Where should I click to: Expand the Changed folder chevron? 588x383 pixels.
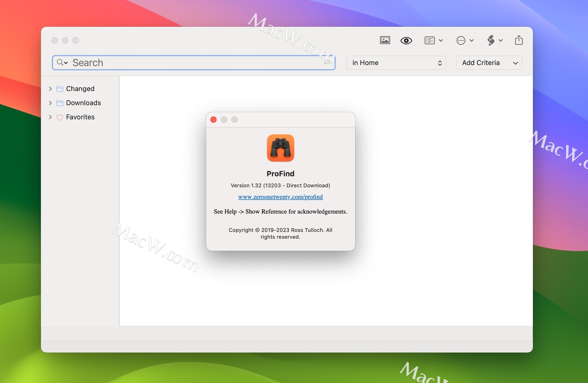tap(50, 89)
